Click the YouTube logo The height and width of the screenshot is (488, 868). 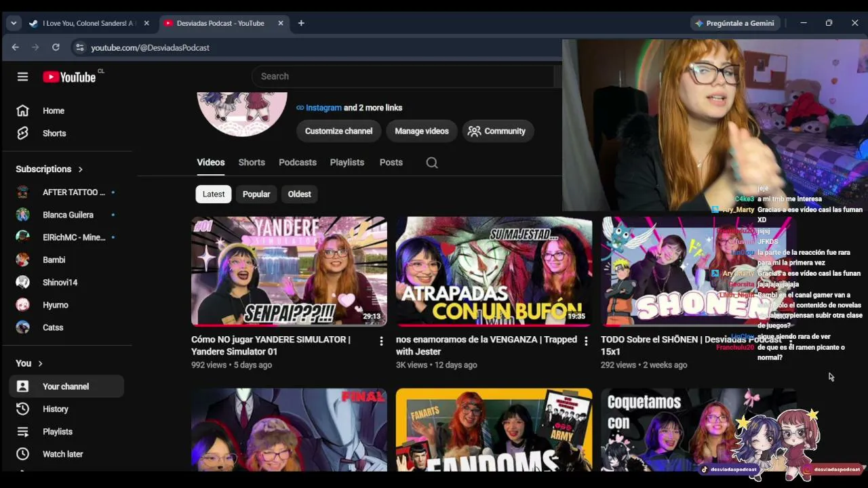pyautogui.click(x=69, y=77)
